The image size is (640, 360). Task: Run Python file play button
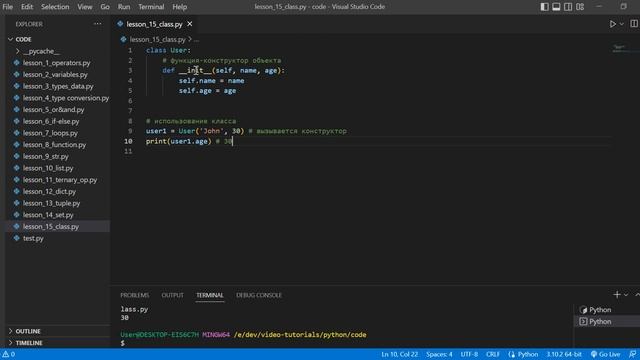[613, 24]
